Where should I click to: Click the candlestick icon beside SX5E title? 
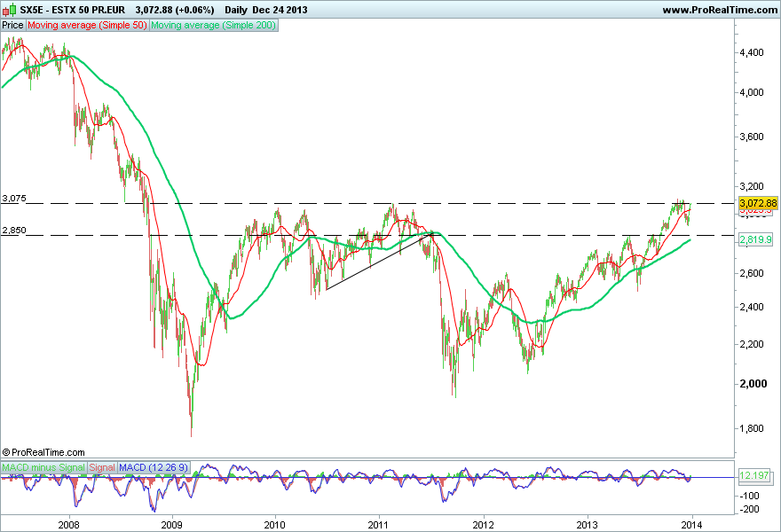[x=9, y=10]
